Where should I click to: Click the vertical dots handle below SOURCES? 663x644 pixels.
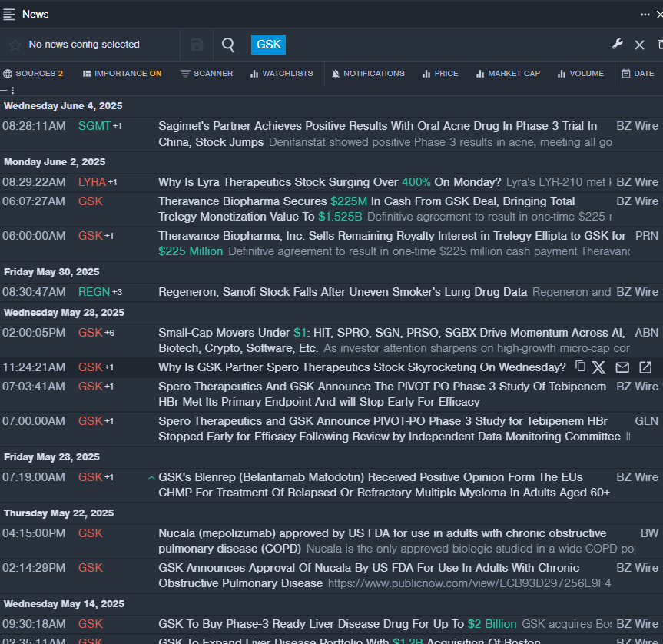tap(13, 91)
